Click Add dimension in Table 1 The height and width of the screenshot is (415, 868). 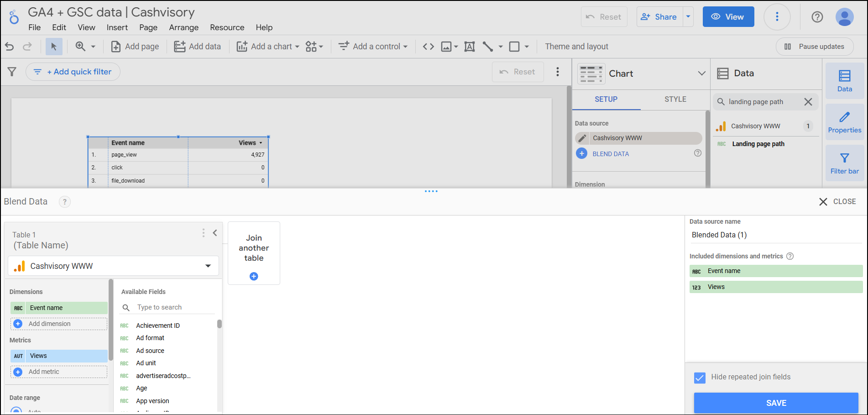[x=59, y=324]
